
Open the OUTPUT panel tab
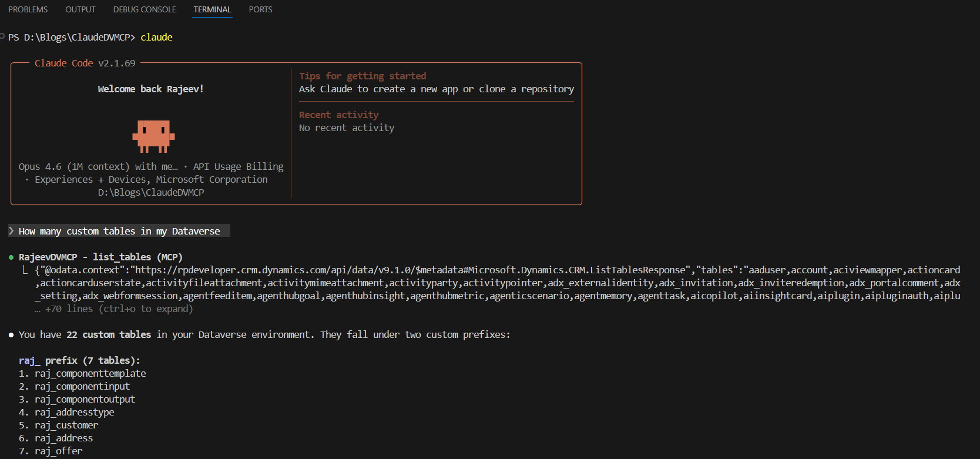[80, 9]
